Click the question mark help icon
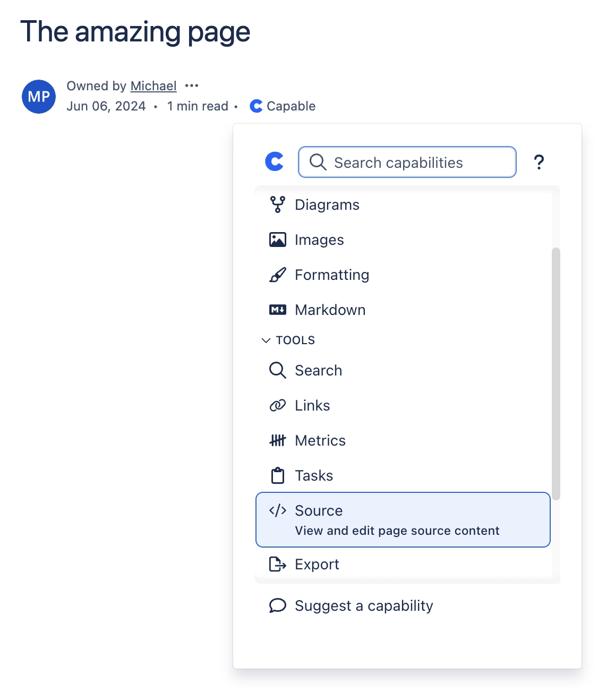The image size is (615, 700). coord(539,162)
